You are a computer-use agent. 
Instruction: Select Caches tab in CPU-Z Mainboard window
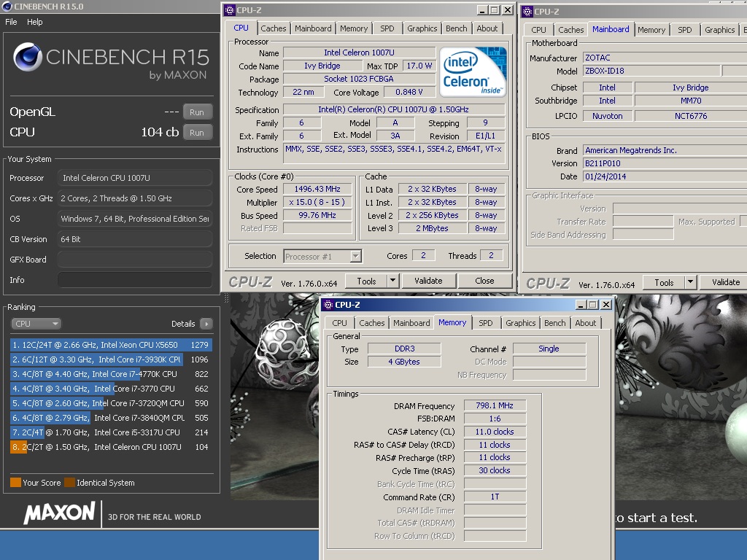coord(570,30)
